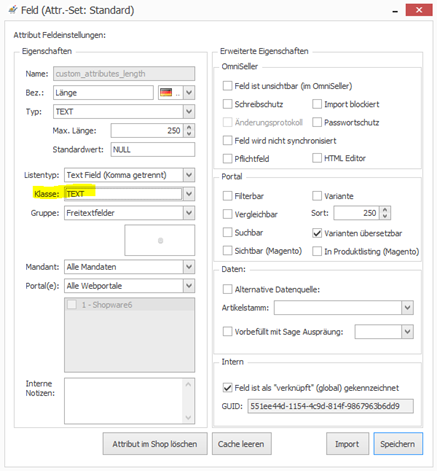Click the German flag language icon
This screenshot has height=471, width=437.
pos(166,92)
